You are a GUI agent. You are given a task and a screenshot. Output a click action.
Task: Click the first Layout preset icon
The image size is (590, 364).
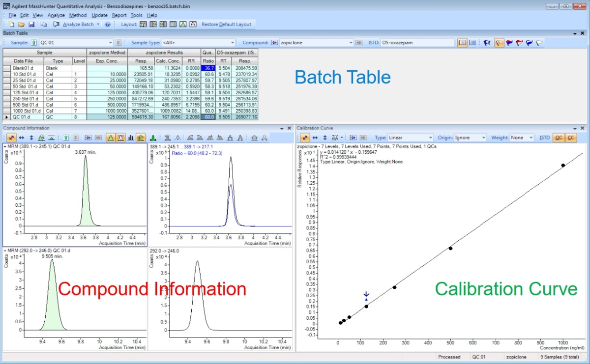(143, 24)
